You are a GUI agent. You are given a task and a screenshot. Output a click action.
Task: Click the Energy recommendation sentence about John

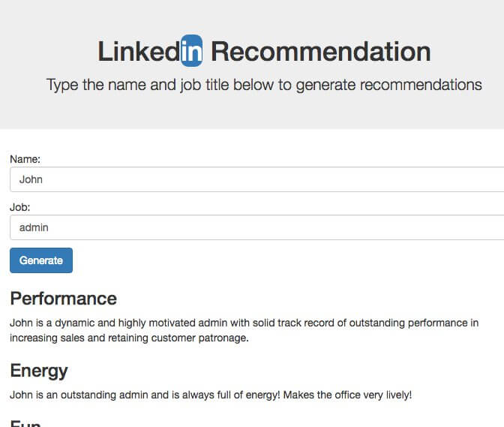pos(211,395)
